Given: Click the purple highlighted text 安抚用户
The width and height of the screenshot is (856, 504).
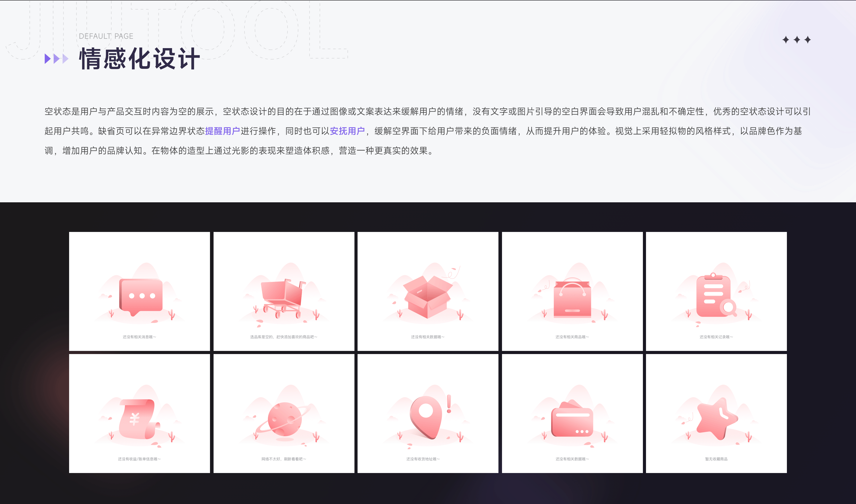Looking at the screenshot, I should (x=347, y=131).
